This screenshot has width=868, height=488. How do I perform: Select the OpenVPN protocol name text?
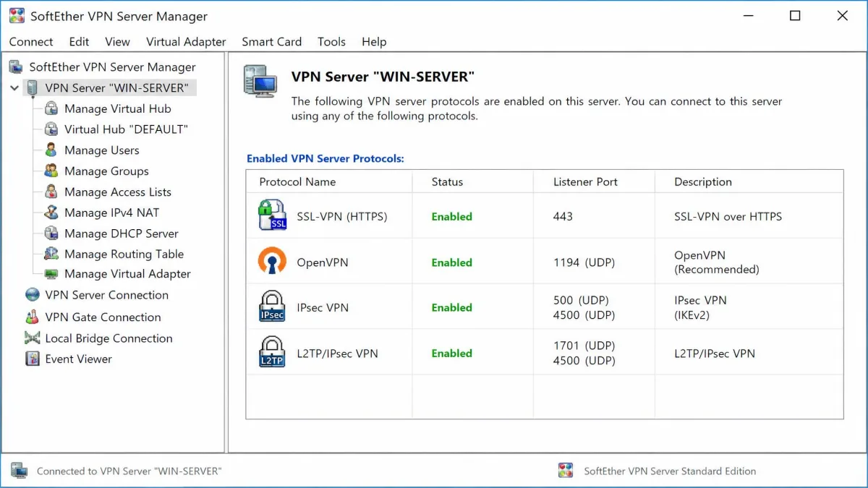(x=322, y=262)
